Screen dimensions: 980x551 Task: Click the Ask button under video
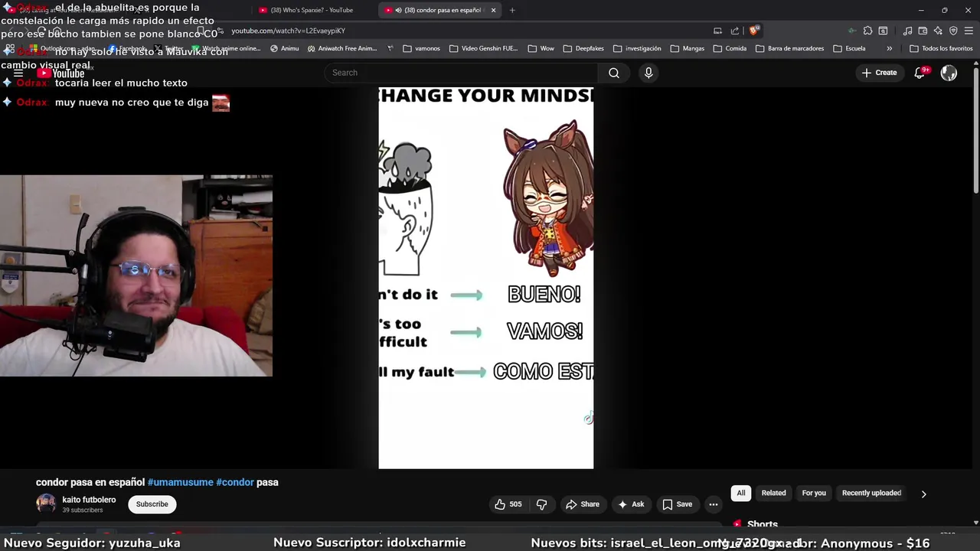click(630, 504)
